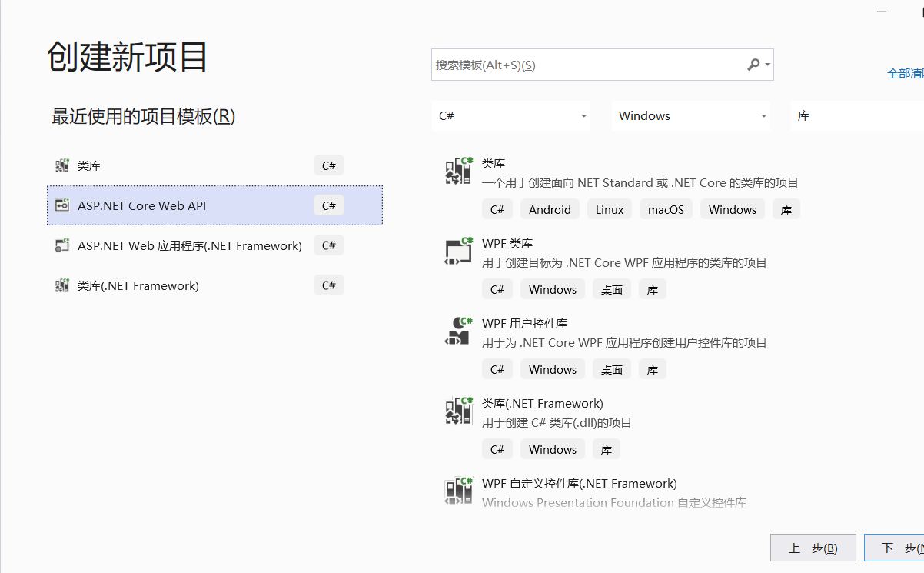The width and height of the screenshot is (924, 573).
Task: Click C# tag beside recent 类库(.NET Framework)
Action: point(329,285)
